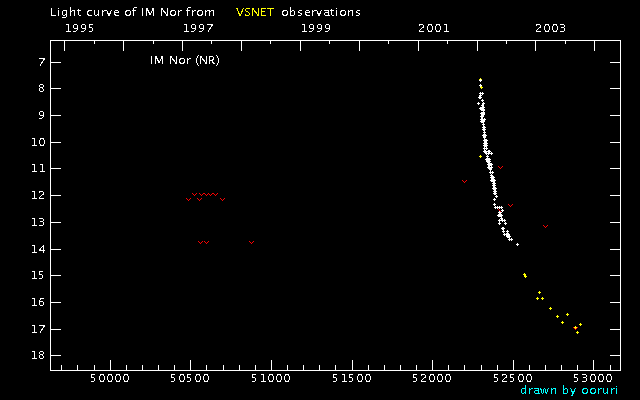
Task: Select the 1995 year label on top axis
Action: point(79,28)
